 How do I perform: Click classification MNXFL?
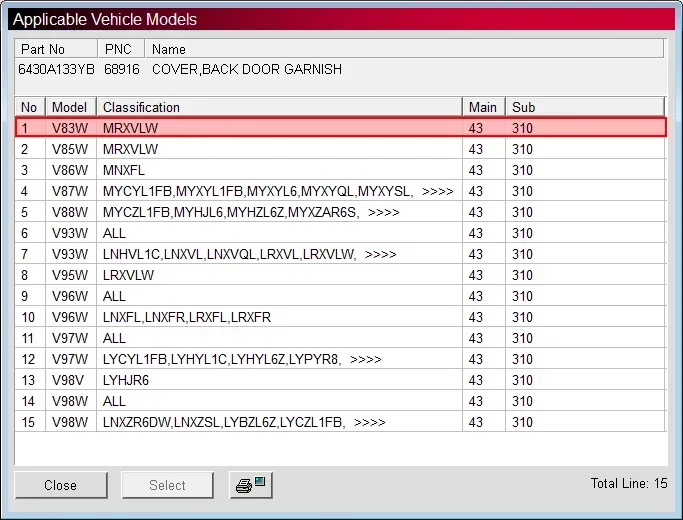pos(124,170)
